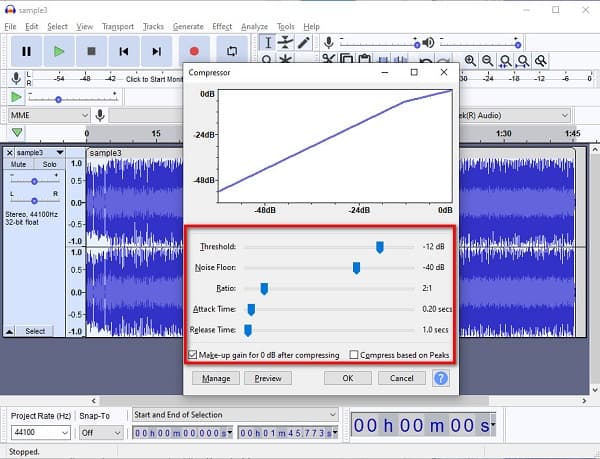Open the Effect menu
Image resolution: width=600 pixels, height=459 pixels.
[x=222, y=26]
